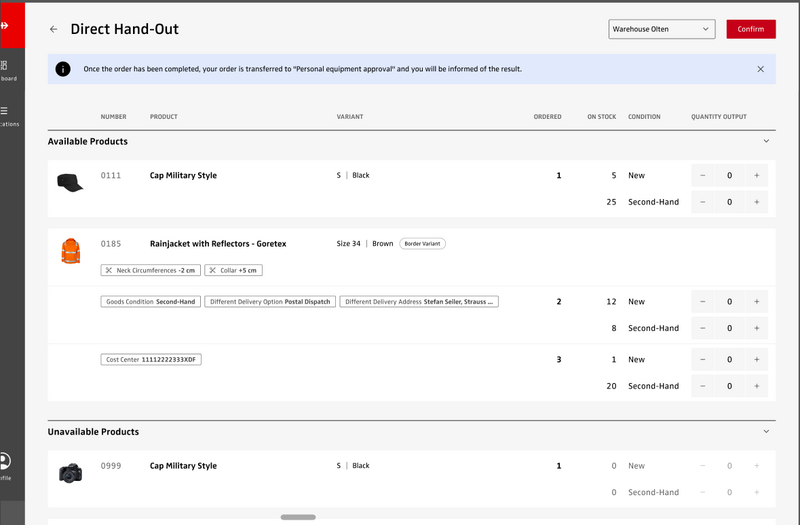Go back using the arrow beside Direct Hand-Out

(54, 29)
